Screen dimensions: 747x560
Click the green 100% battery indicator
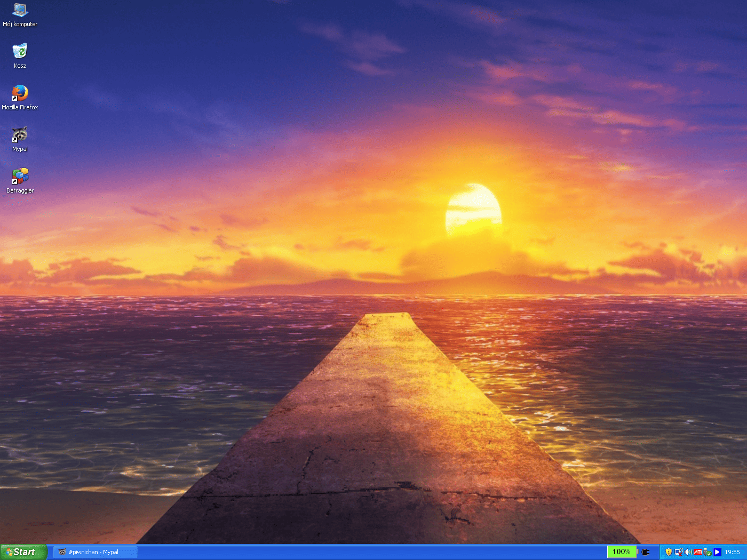pyautogui.click(x=622, y=552)
